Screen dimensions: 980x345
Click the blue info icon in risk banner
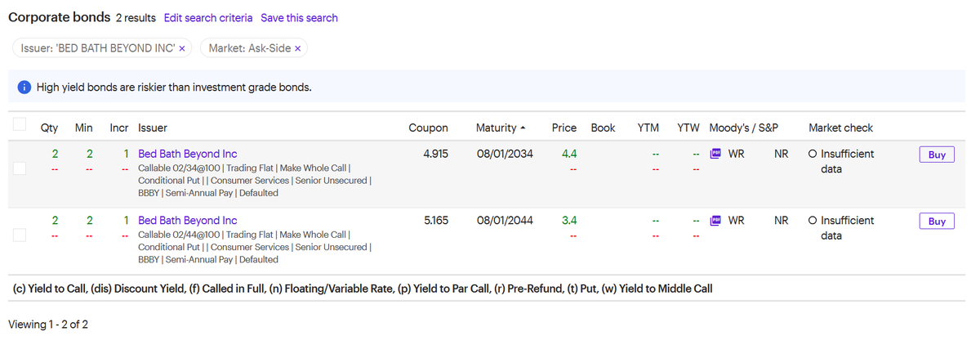coord(24,87)
